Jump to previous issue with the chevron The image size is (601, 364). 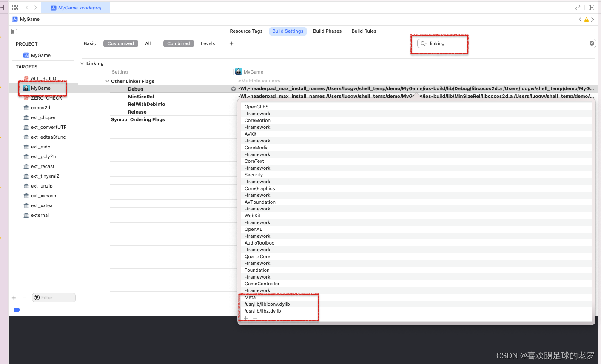(x=580, y=20)
